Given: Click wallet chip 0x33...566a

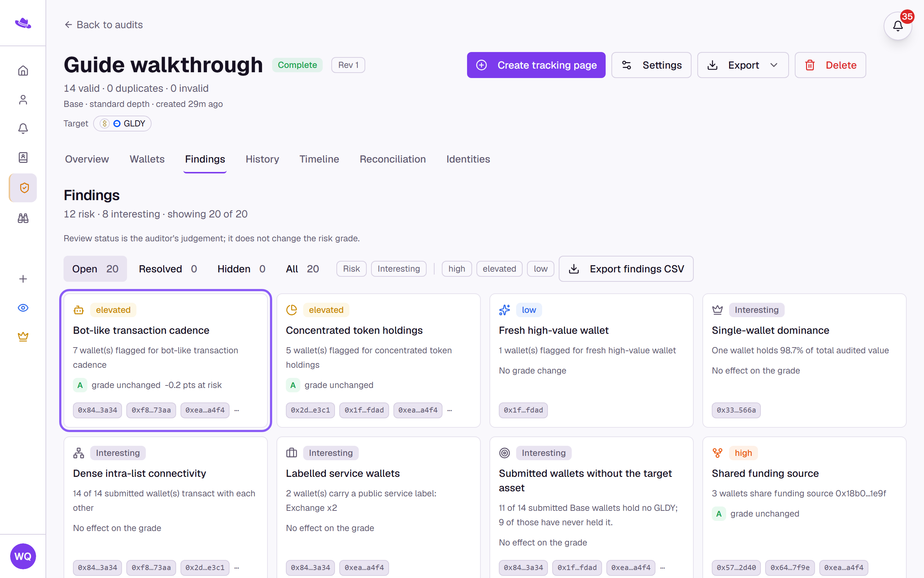Looking at the screenshot, I should [736, 410].
